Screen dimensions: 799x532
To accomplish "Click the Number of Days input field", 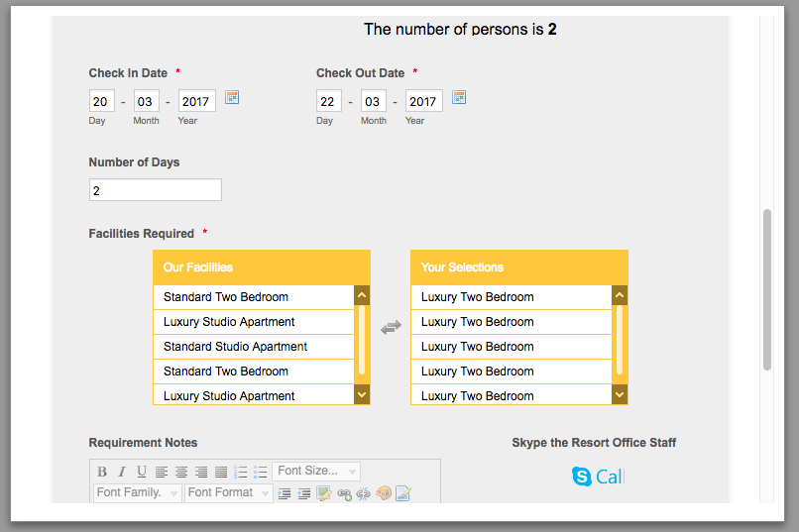I will pos(156,190).
